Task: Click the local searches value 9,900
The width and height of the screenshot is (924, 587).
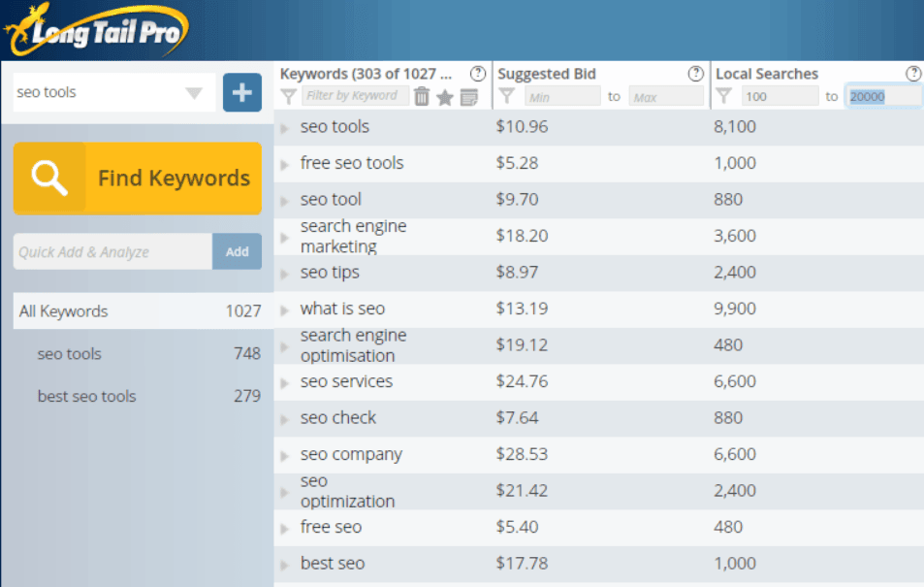Action: [x=735, y=309]
